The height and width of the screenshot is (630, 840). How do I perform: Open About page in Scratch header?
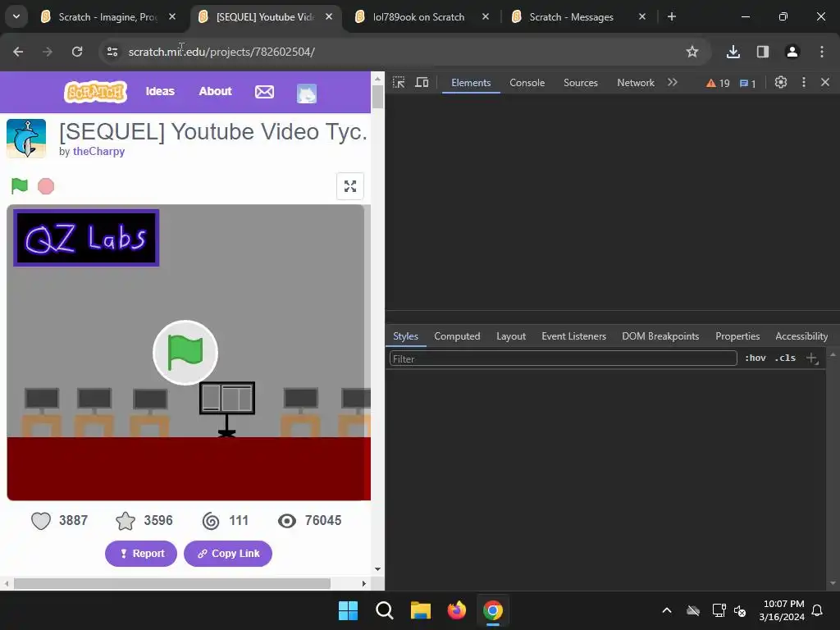pos(216,91)
